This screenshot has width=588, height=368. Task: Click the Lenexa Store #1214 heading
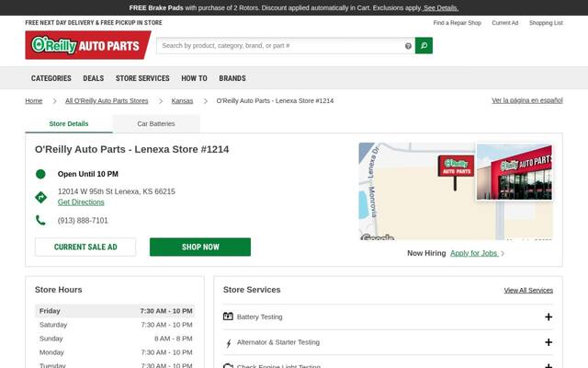[x=132, y=149]
